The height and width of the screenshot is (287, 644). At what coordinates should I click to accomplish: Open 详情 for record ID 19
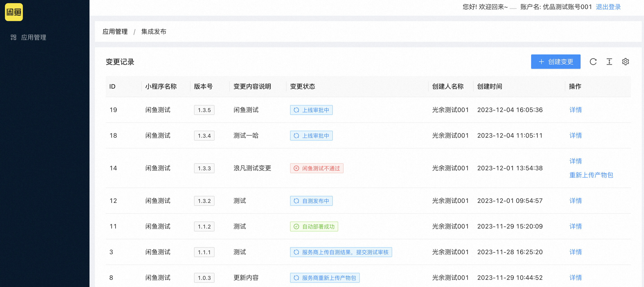pos(575,110)
